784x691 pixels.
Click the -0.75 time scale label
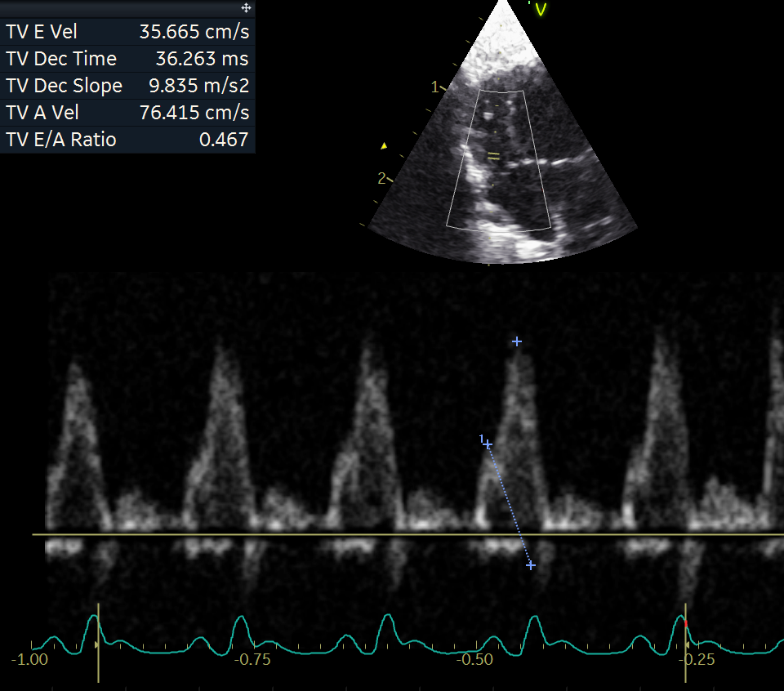(x=252, y=659)
